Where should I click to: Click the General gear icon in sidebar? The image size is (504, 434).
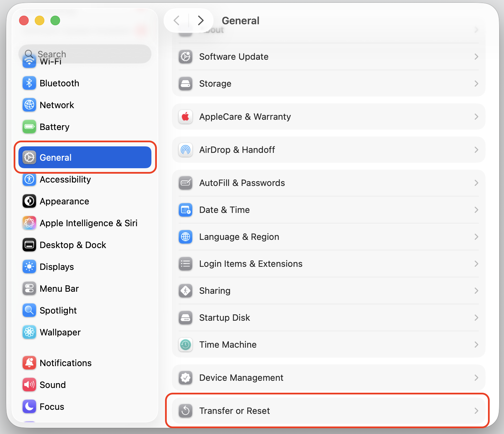point(29,157)
